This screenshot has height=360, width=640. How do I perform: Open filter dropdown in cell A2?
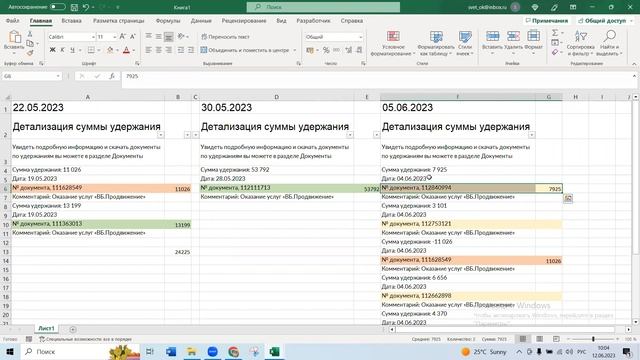[x=160, y=135]
